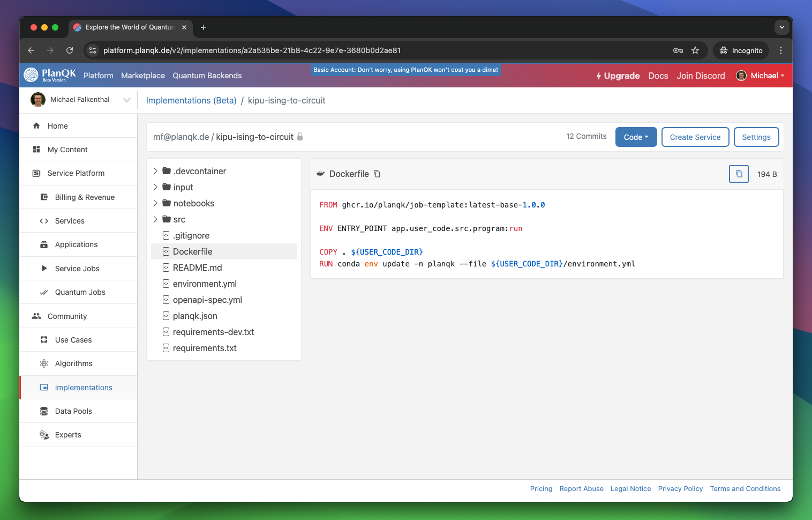Image resolution: width=812 pixels, height=520 pixels.
Task: Click the PlanQK logo
Action: pyautogui.click(x=50, y=75)
